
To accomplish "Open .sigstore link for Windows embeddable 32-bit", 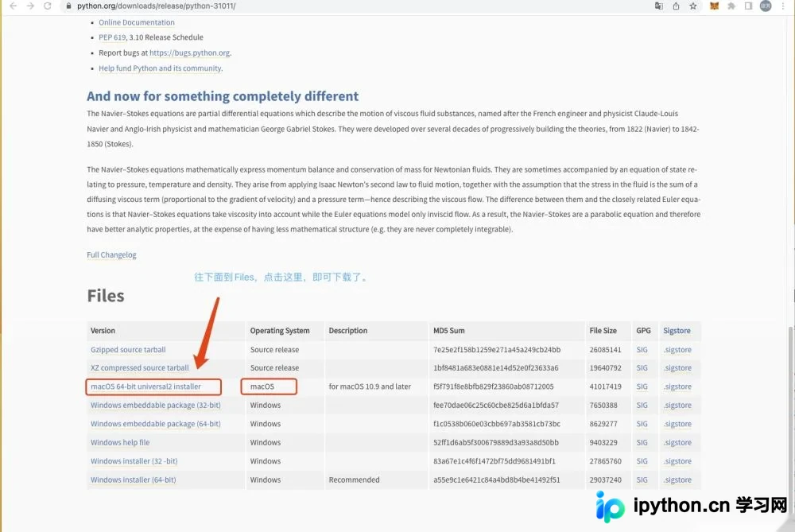I will [x=677, y=406].
